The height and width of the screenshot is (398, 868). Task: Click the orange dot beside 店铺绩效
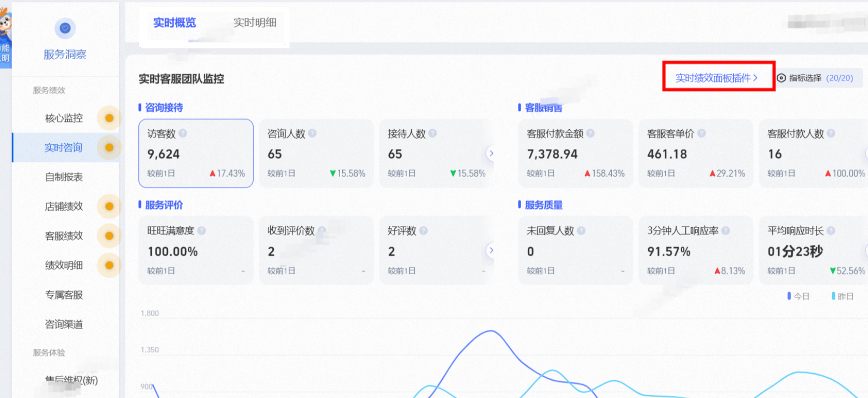(x=109, y=207)
